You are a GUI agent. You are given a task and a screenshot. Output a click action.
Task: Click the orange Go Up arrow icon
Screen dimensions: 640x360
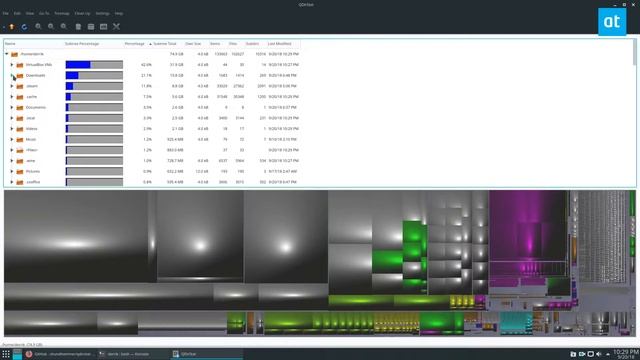(x=12, y=27)
